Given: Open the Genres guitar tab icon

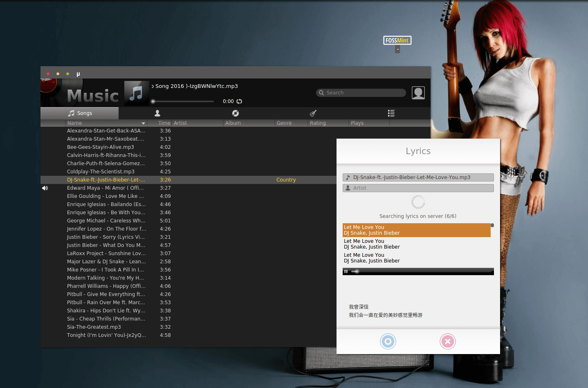Looking at the screenshot, I should coord(313,113).
